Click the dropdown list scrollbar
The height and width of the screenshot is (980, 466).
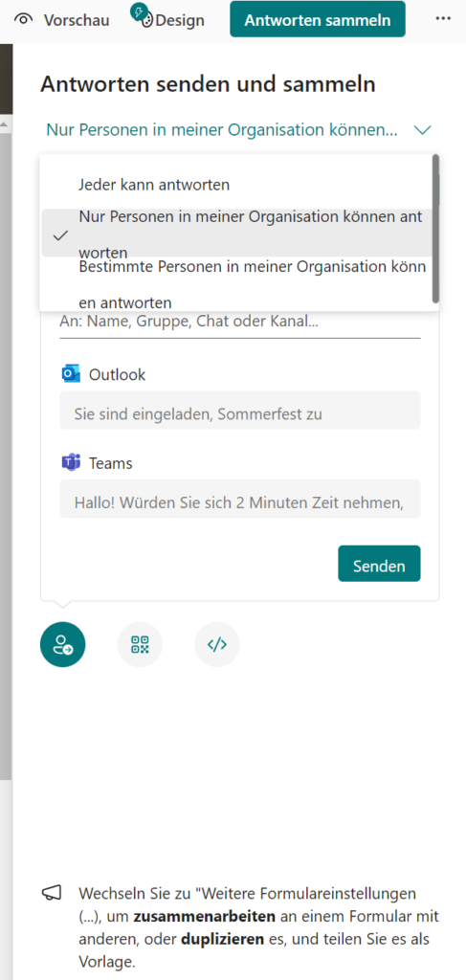coord(435,228)
